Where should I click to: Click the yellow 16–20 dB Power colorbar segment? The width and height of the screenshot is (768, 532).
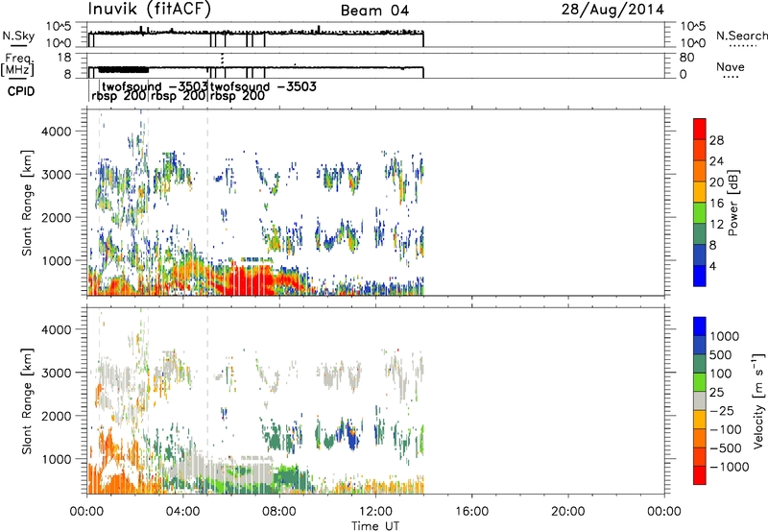[x=700, y=192]
